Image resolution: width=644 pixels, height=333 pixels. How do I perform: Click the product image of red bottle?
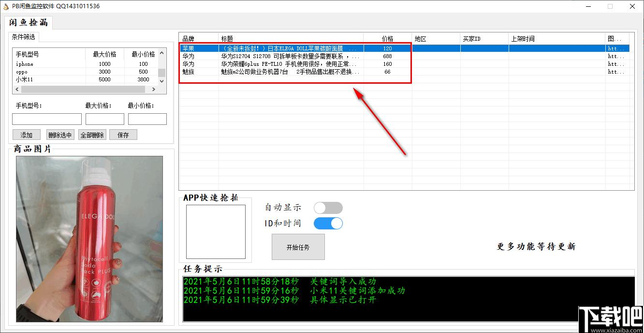pos(89,239)
